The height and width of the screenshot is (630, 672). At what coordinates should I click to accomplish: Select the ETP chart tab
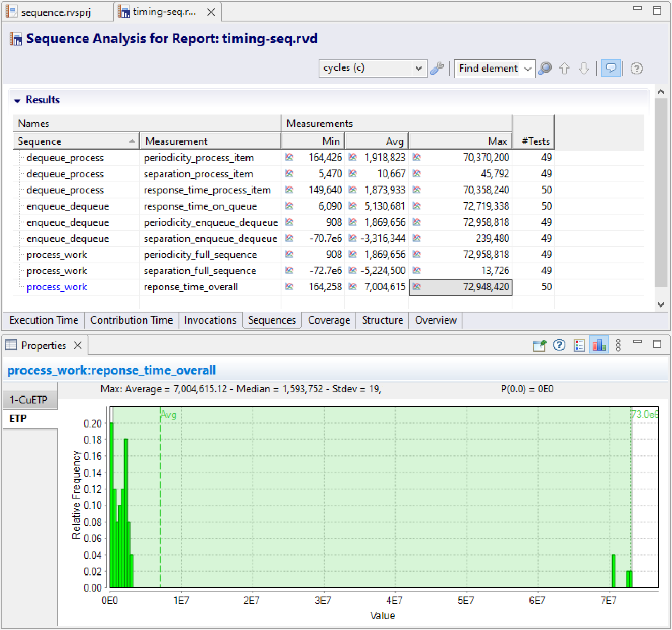pos(30,418)
